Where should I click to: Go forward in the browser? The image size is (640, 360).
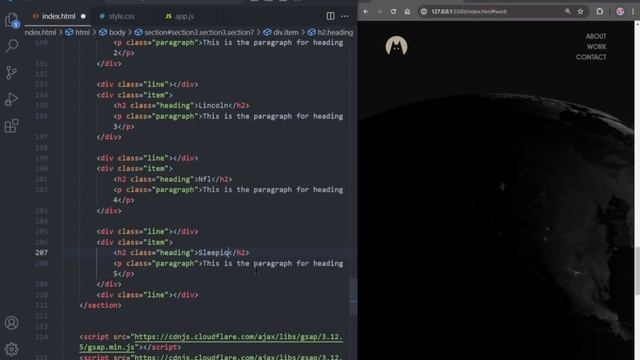(x=380, y=11)
